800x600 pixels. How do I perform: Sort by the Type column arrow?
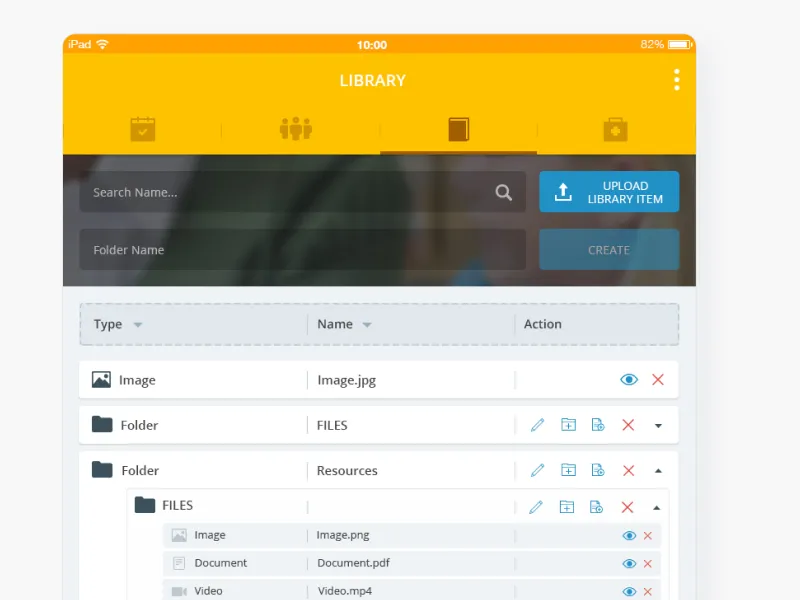click(138, 325)
